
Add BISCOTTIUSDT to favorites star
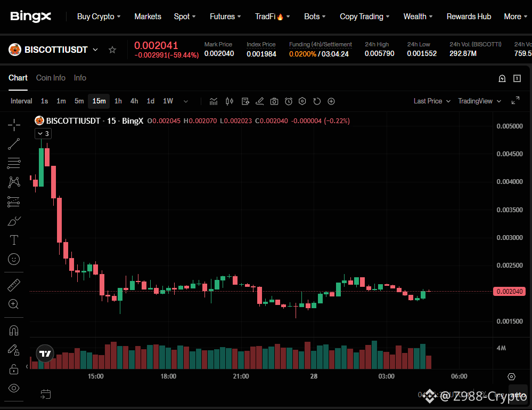tap(112, 50)
